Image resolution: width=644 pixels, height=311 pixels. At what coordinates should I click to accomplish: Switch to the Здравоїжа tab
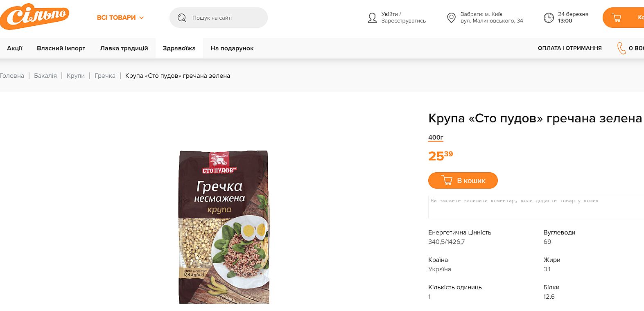pos(179,48)
